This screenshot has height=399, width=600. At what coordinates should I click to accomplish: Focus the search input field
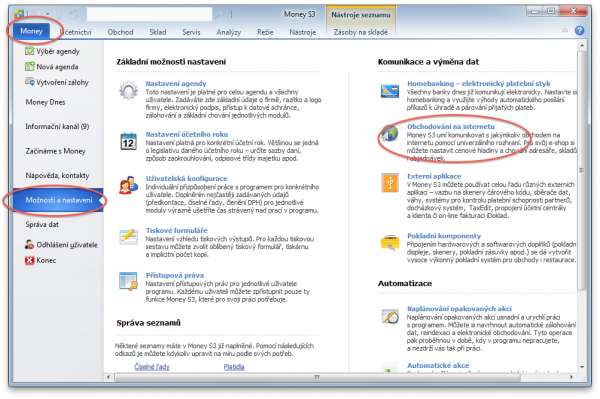pos(149,15)
